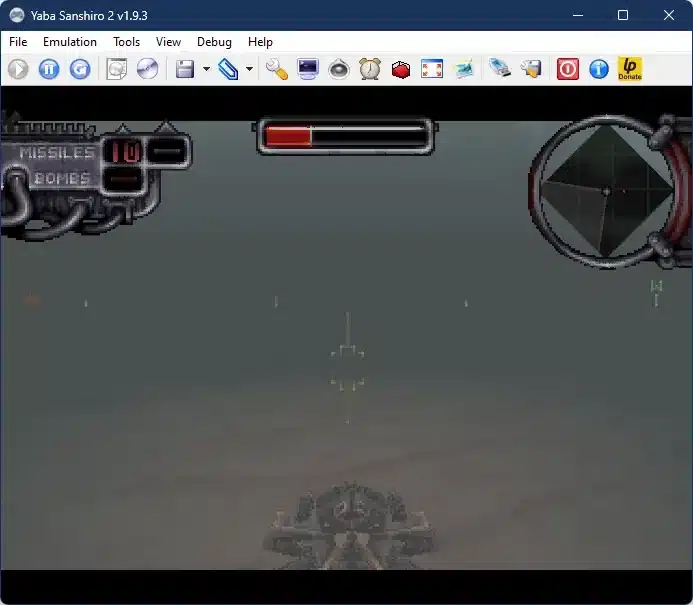Click the computer monitor toolbar icon
This screenshot has width=693, height=605.
coord(308,69)
